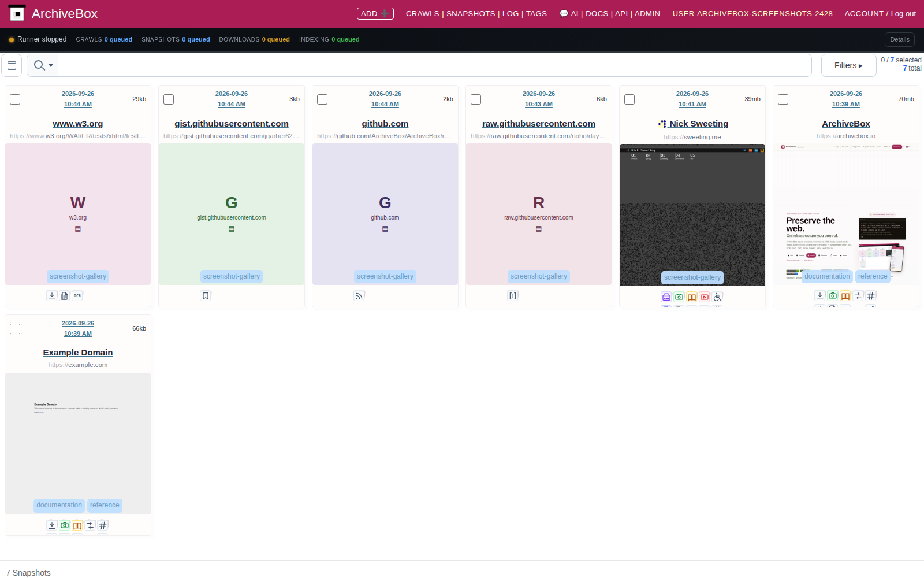Open bracket JSON icon on raw.githubusercontent.com card
Screen dimensions: 924x578
click(x=513, y=295)
